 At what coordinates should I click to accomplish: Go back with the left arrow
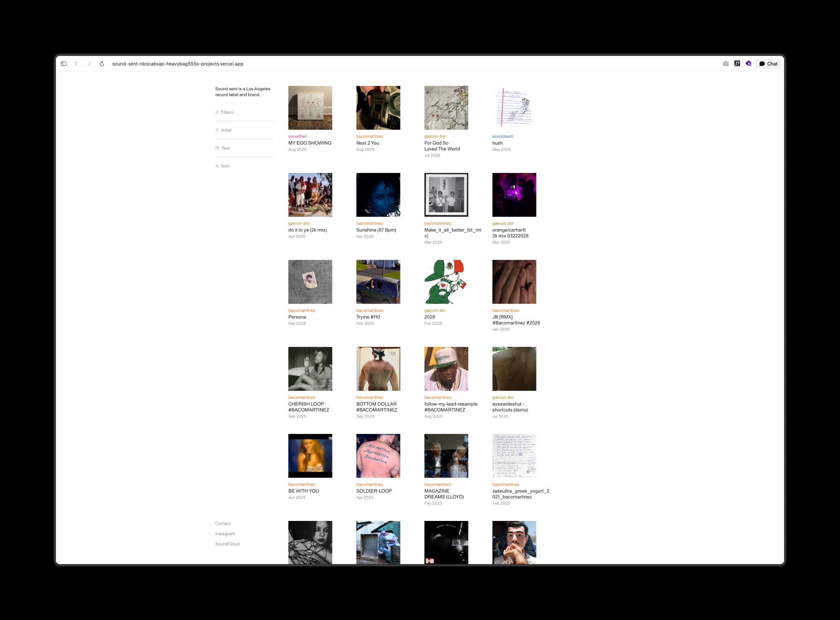76,64
